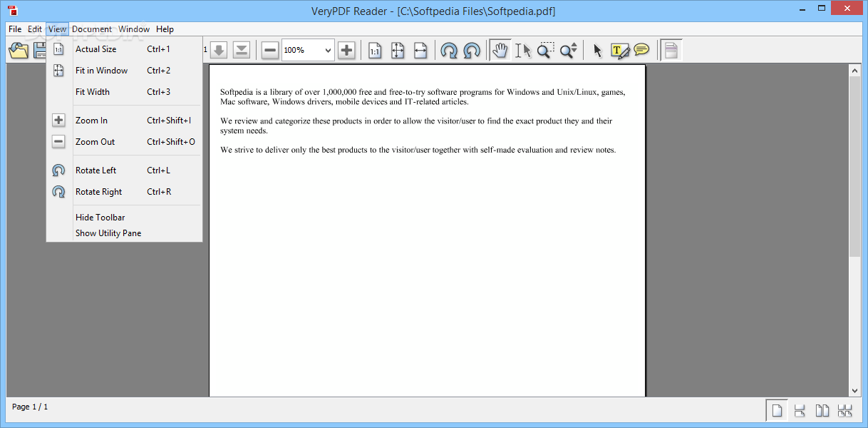Click toolbar rotate counterclockwise icon

(x=472, y=50)
